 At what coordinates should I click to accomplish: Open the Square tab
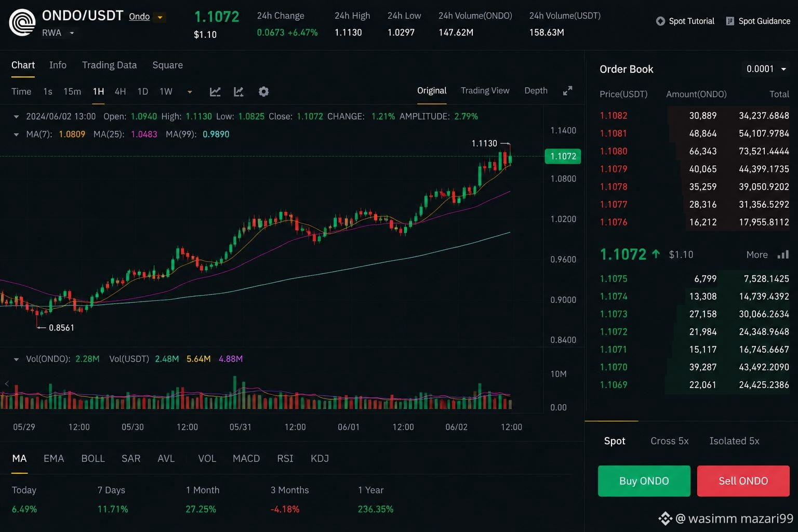tap(167, 65)
